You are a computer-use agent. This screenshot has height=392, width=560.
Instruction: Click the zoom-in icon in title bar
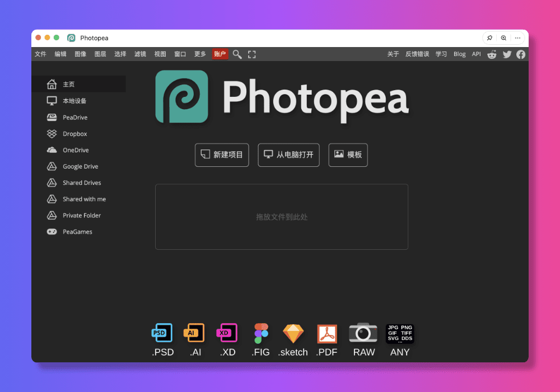503,38
